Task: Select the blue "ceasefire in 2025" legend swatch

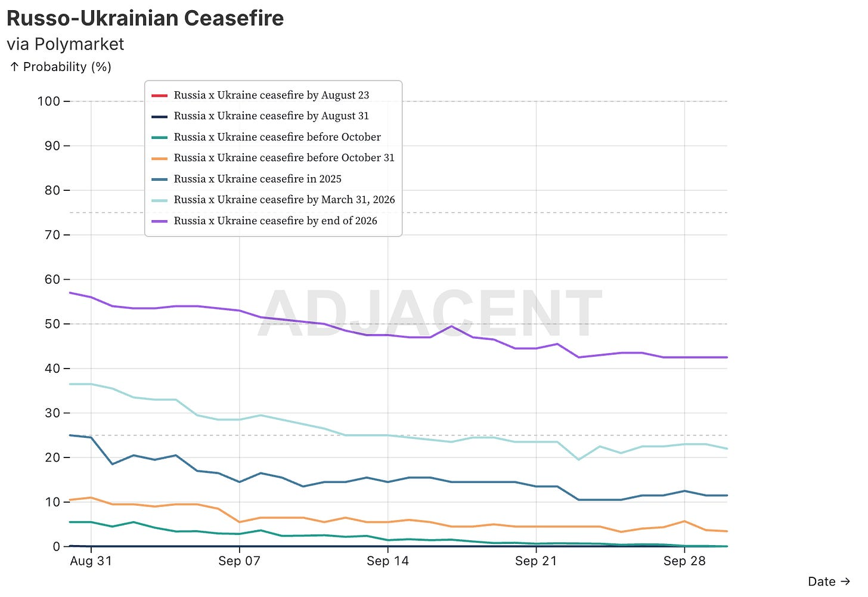Action: (x=159, y=179)
